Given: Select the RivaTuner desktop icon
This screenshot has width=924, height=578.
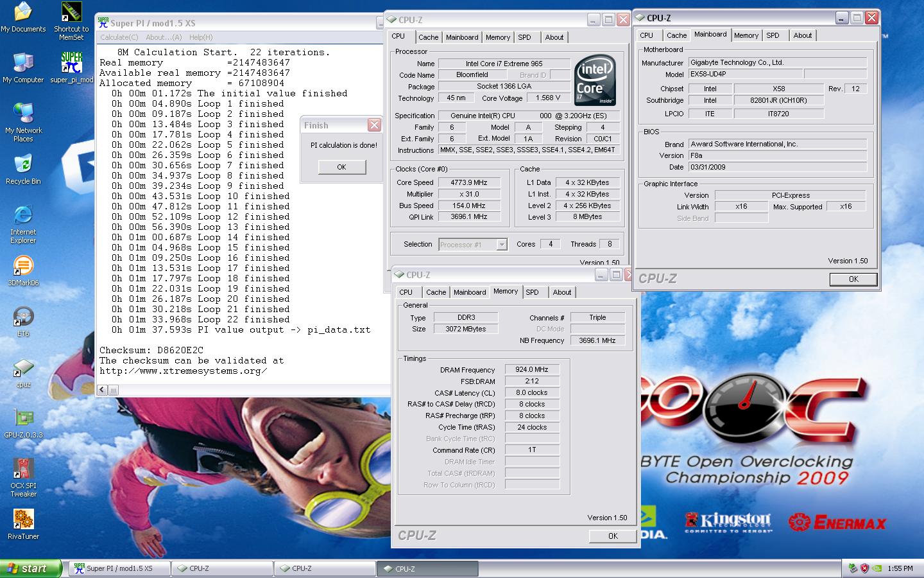Looking at the screenshot, I should pyautogui.click(x=23, y=525).
